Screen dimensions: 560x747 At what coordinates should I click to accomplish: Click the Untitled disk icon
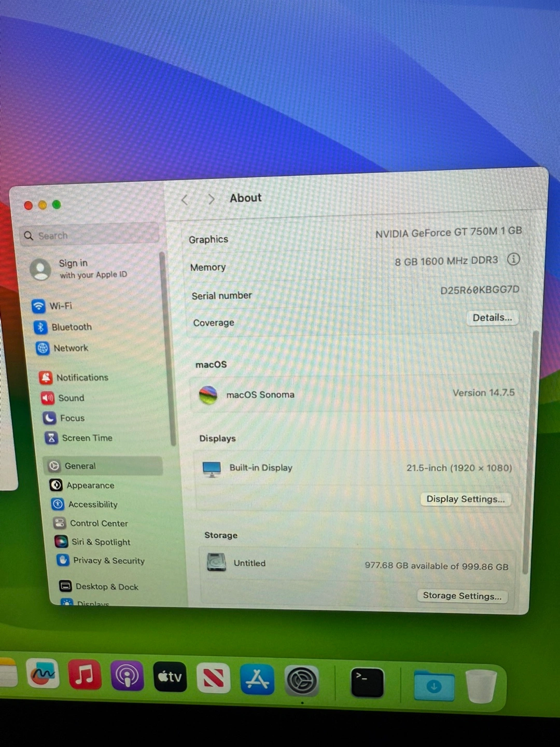tap(216, 562)
